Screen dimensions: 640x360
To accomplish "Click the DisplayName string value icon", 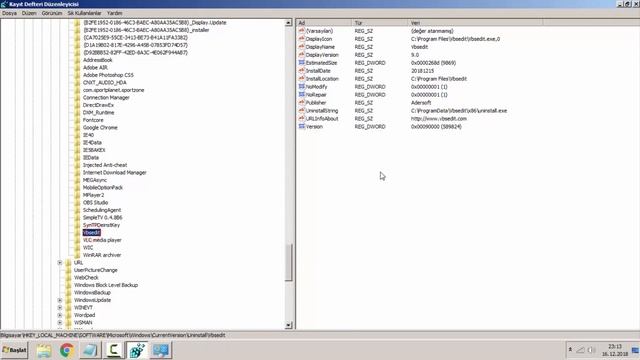I will [x=302, y=47].
